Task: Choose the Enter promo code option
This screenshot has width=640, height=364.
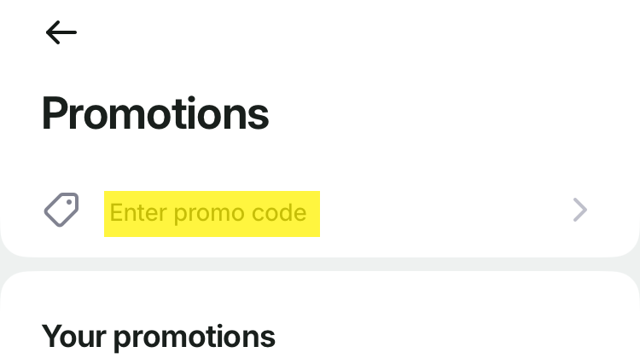Action: (210, 212)
